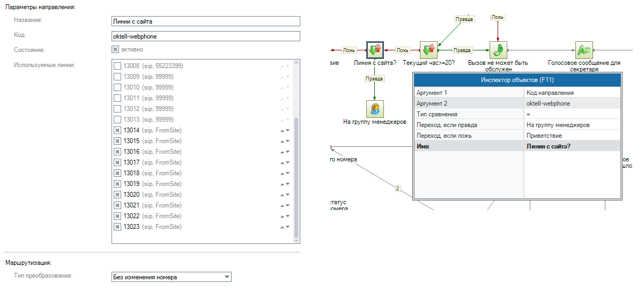Screen dimensions: 644x290
Task: Uncheck line 13019 FromSite checkbox
Action: tap(117, 184)
